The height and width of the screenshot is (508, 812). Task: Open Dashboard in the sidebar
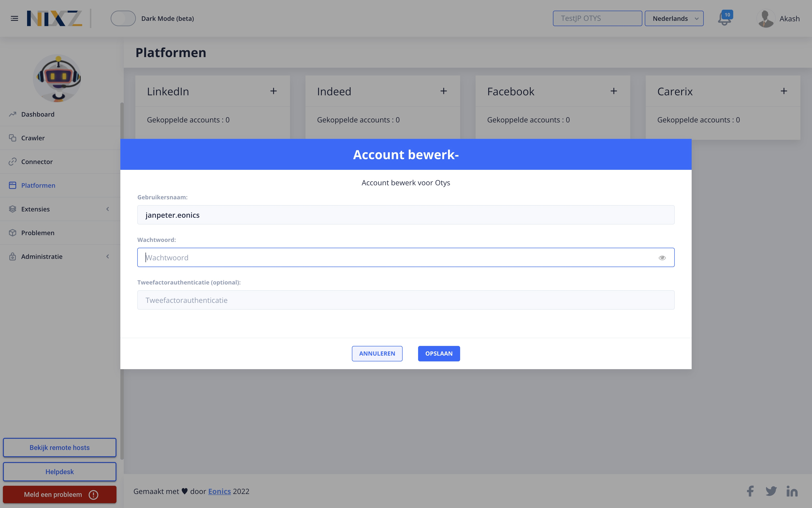click(60, 114)
